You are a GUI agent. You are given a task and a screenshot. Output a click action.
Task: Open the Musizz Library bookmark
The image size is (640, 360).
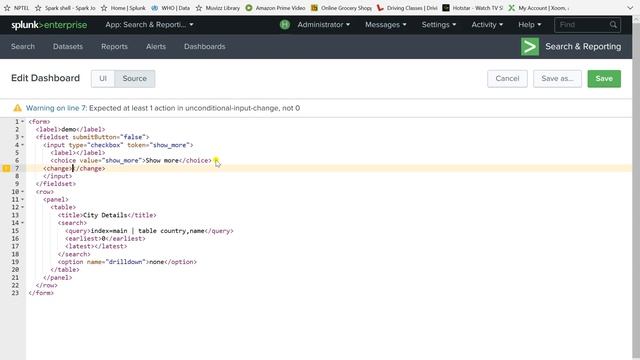(x=218, y=8)
